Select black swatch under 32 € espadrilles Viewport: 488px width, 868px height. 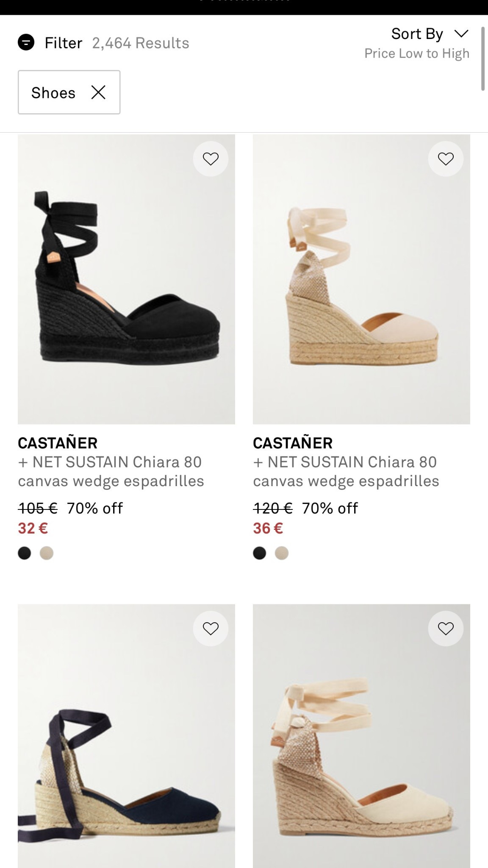click(x=25, y=553)
